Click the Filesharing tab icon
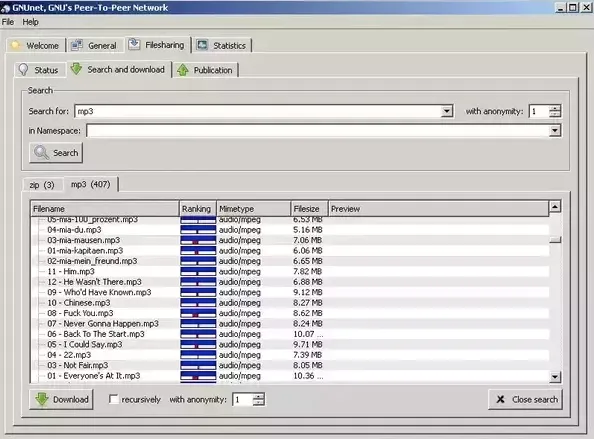This screenshot has height=439, width=594. 134,44
